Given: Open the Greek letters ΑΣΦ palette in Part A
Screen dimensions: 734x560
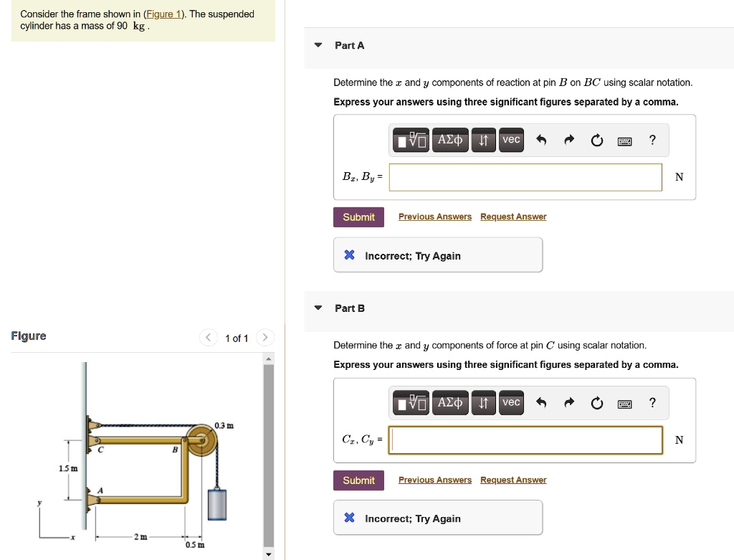Looking at the screenshot, I should 450,140.
